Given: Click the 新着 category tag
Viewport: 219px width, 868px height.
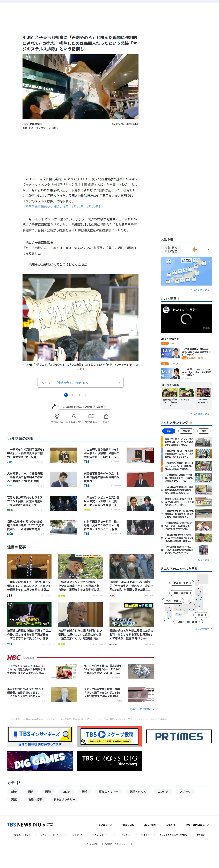Looking at the screenshot, I should coord(14,792).
